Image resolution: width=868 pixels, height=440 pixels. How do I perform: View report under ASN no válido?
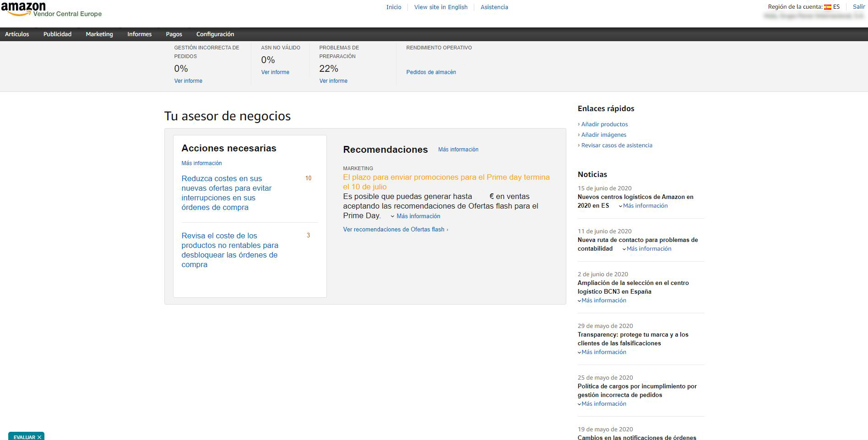275,72
